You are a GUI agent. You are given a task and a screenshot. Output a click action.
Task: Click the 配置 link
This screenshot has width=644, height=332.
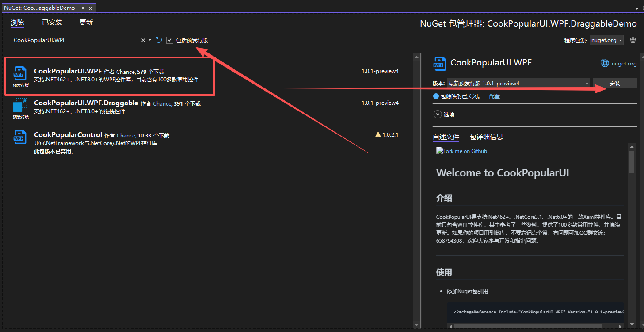pyautogui.click(x=495, y=96)
